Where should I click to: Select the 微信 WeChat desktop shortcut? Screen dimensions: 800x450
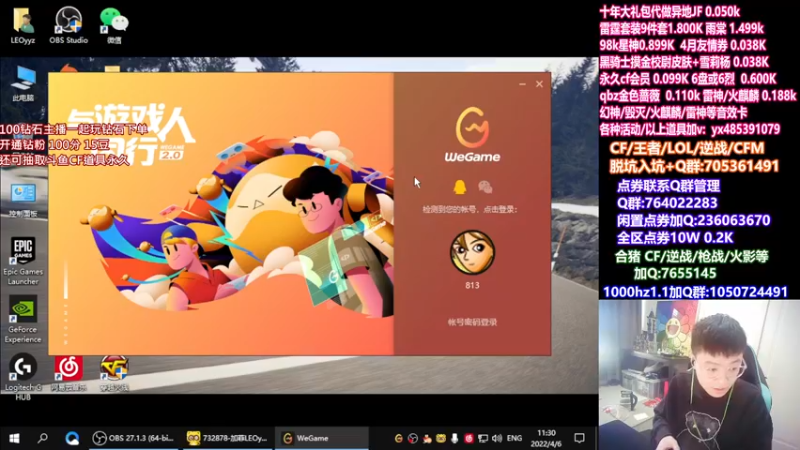click(x=114, y=26)
